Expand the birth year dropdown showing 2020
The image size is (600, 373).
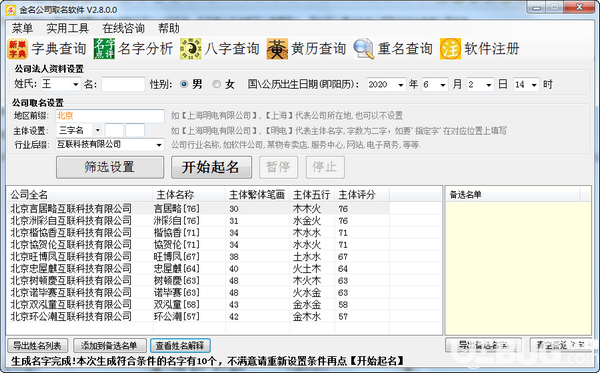click(x=400, y=85)
